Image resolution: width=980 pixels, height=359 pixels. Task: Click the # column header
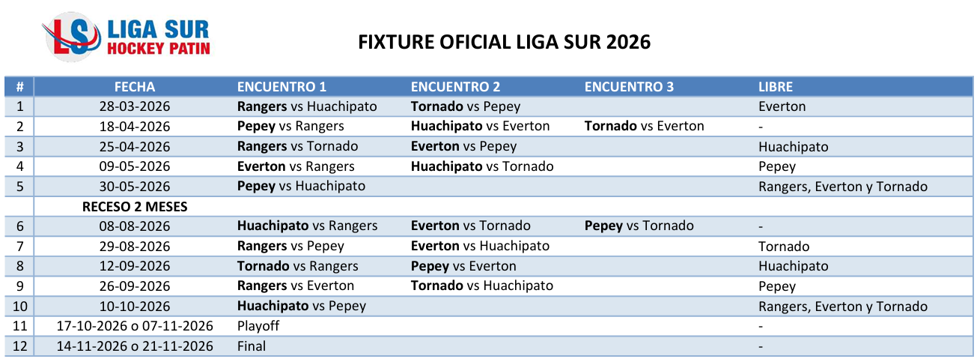tap(19, 86)
